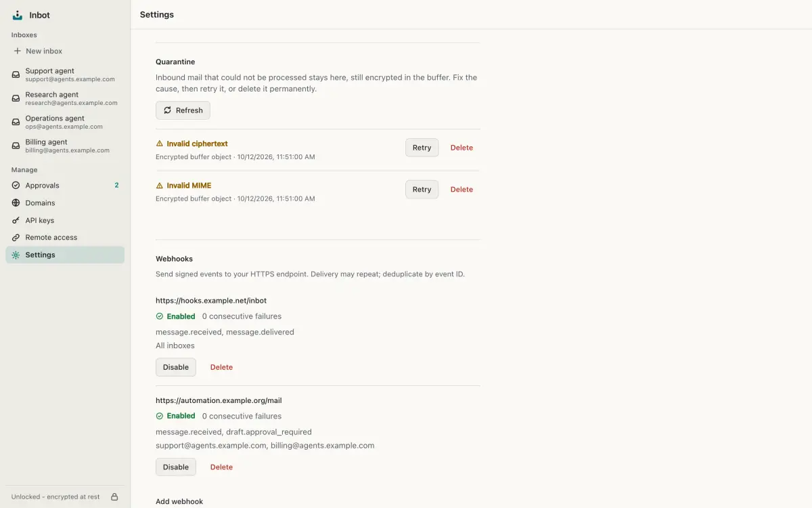Create a New inbox
This screenshot has height=508, width=812.
click(x=65, y=51)
